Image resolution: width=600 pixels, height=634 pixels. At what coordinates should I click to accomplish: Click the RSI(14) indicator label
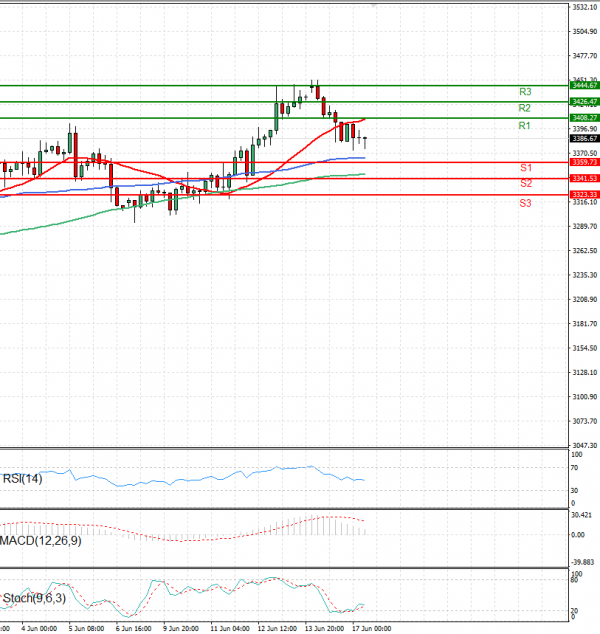[22, 479]
